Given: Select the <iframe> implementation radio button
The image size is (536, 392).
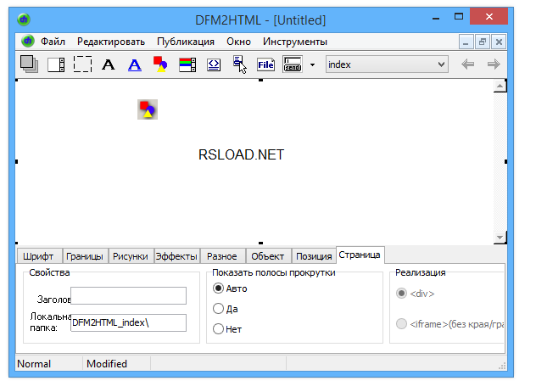Looking at the screenshot, I should tap(401, 324).
